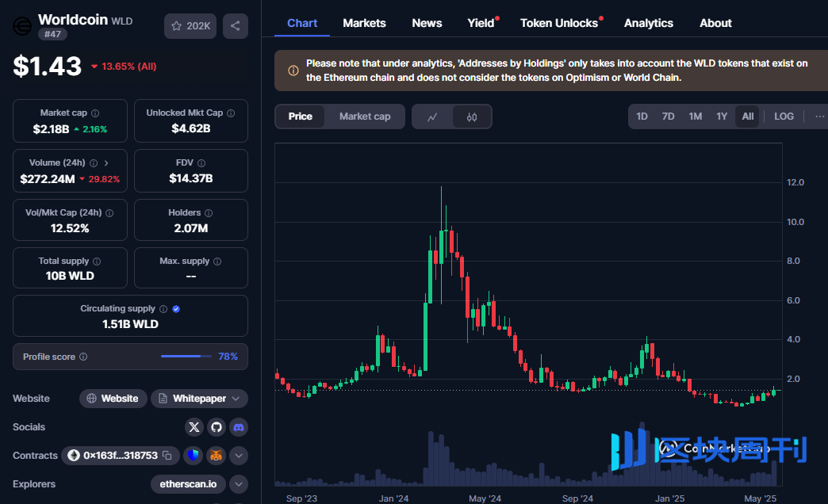
Task: Set chart range to 7D
Action: click(669, 116)
